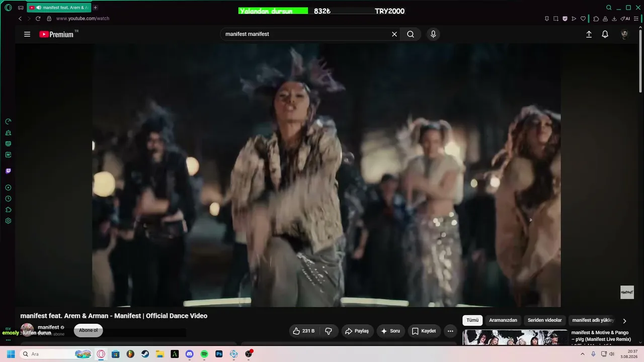This screenshot has height=362, width=644.
Task: Open Steam from the taskbar
Action: click(145, 354)
